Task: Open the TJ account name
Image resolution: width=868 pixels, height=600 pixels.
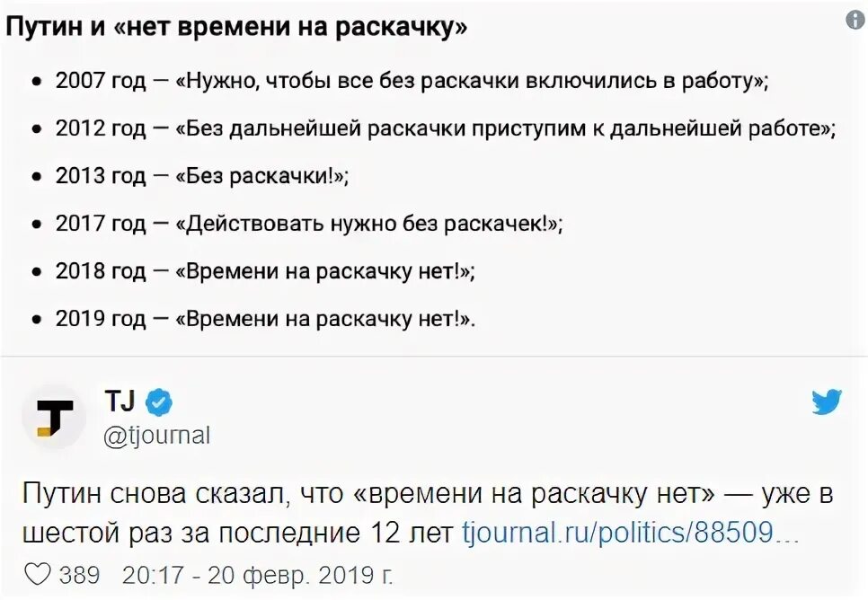Action: [120, 401]
